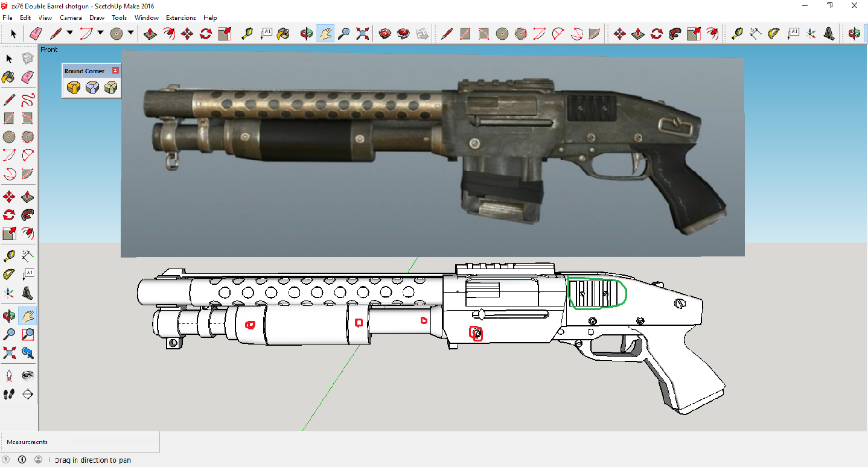Click the Pan hand in the top toolbar
Viewport: 868px width, 467px height.
point(325,34)
